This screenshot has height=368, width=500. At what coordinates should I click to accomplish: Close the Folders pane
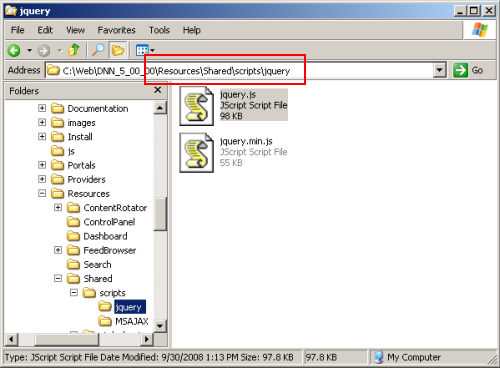158,90
